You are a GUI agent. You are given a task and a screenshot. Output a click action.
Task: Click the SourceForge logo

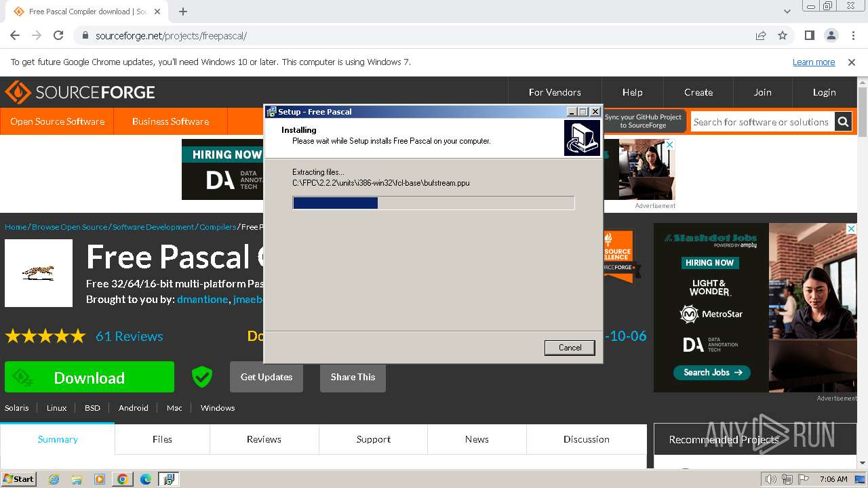(80, 92)
